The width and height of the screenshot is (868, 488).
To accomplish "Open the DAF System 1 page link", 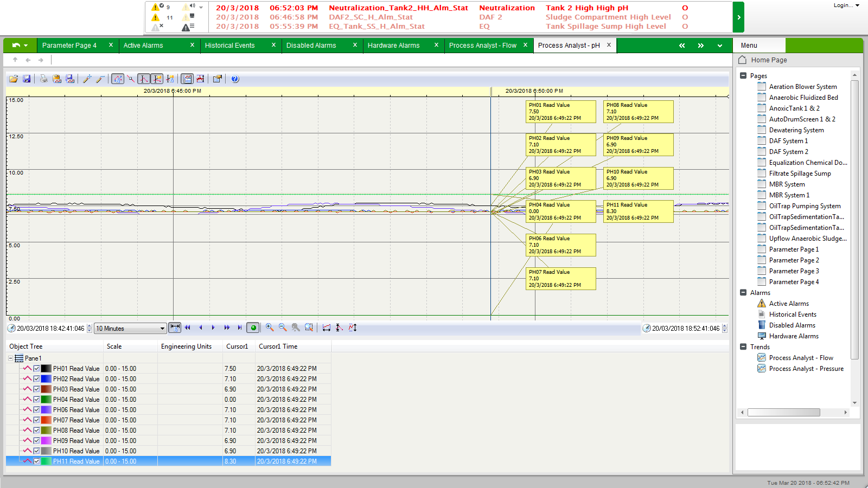I will click(788, 141).
